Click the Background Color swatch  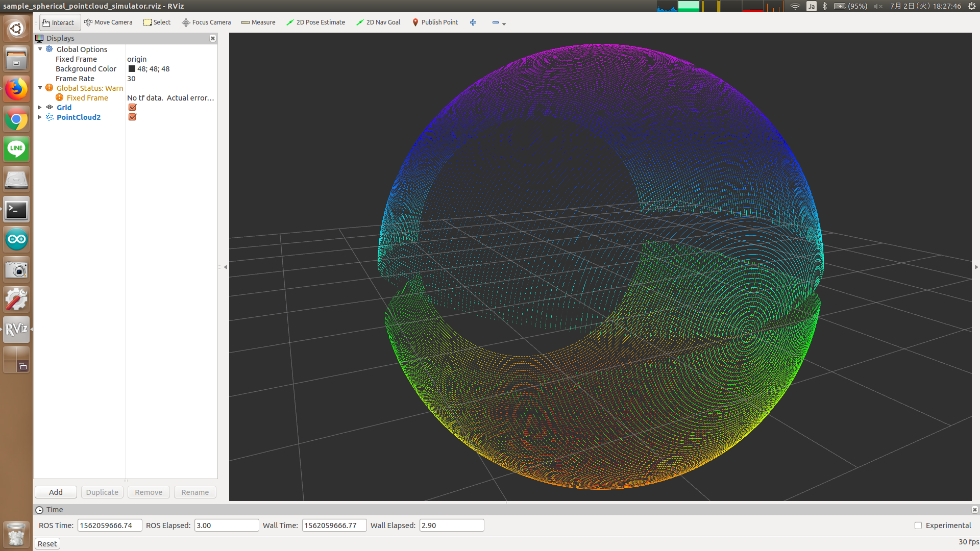(x=132, y=69)
